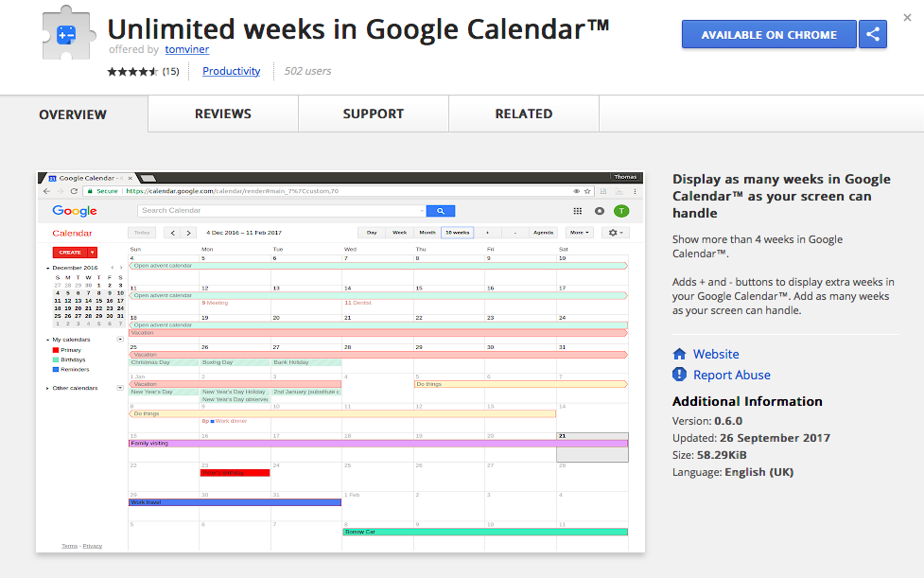The width and height of the screenshot is (924, 578).
Task: Switch to the Overview tab
Action: point(73,114)
